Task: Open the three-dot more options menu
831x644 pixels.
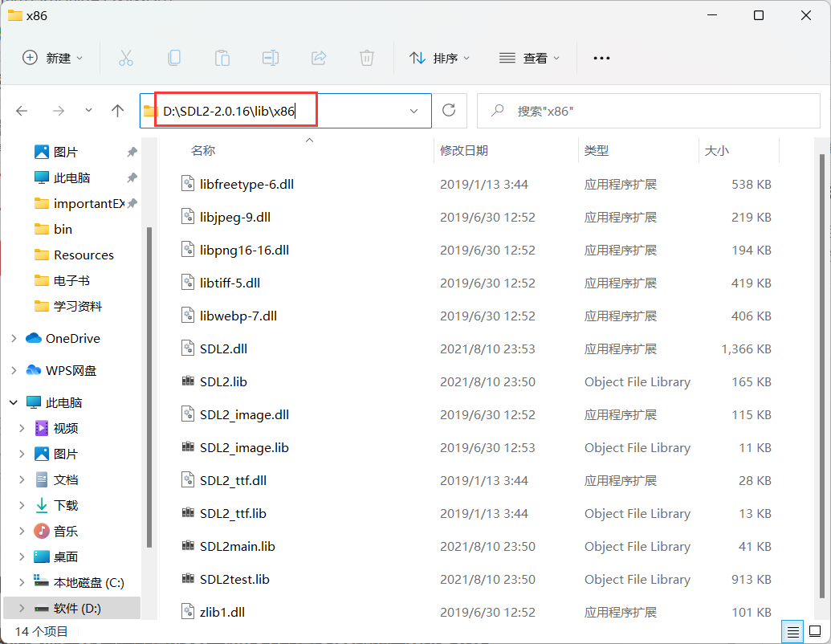Action: [x=601, y=58]
